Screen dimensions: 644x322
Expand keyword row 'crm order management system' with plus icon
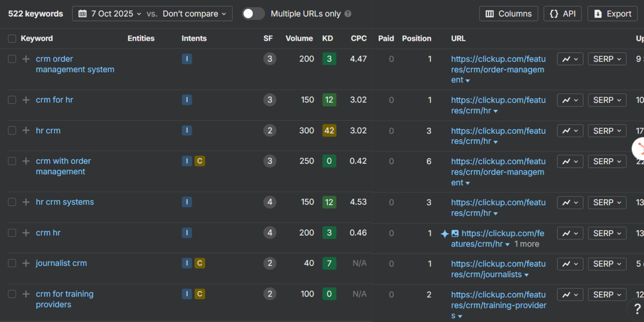[26, 59]
